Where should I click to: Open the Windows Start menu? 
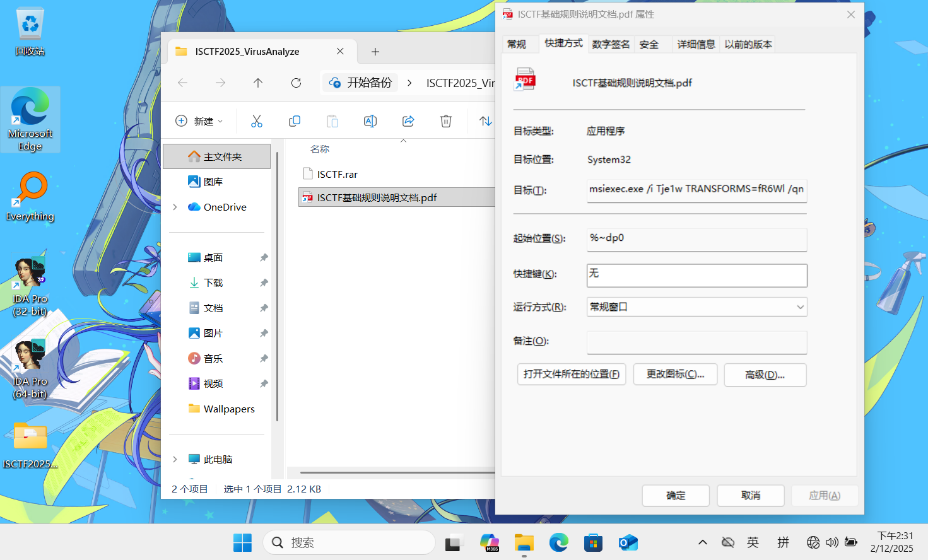point(242,542)
